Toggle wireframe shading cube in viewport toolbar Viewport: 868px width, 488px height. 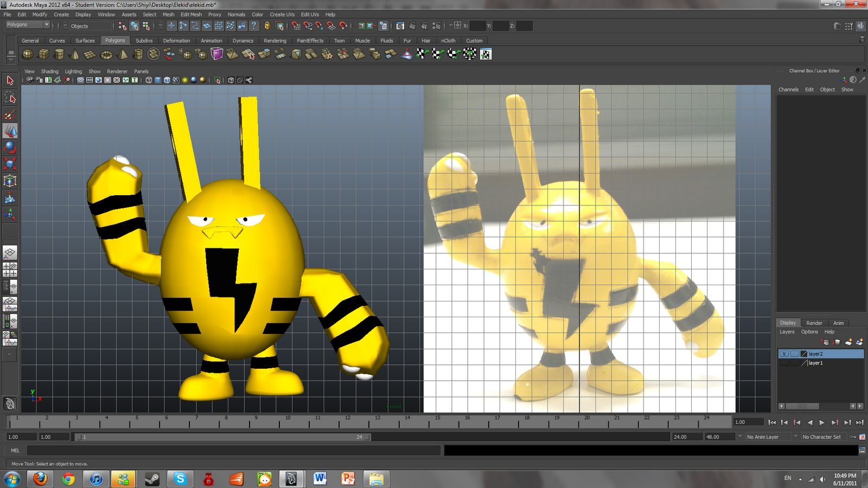[x=149, y=80]
